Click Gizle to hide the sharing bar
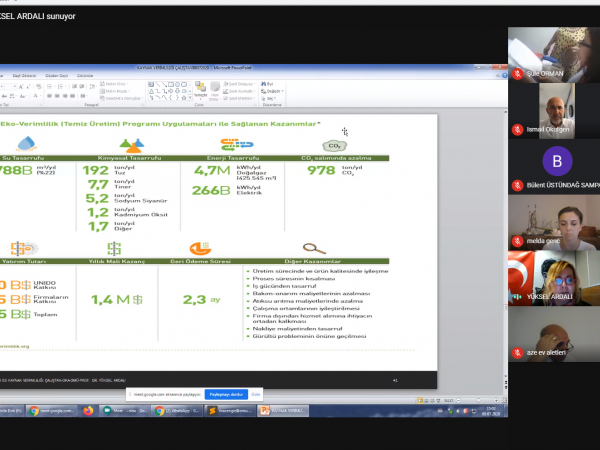 pos(254,394)
